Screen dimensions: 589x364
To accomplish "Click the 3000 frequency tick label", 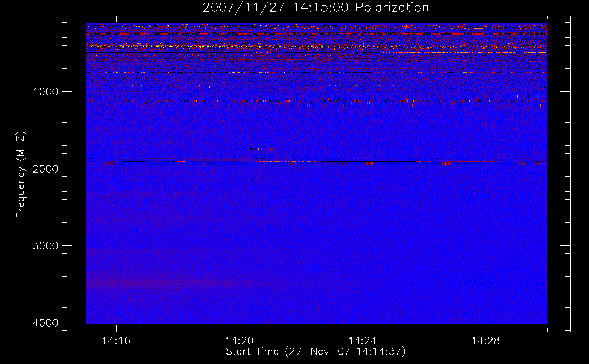I will tap(46, 246).
